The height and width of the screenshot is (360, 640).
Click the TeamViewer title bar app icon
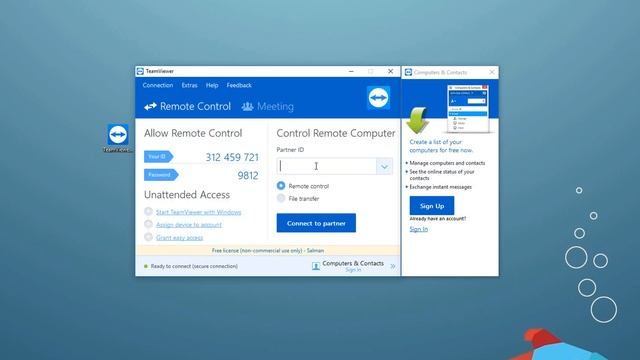[x=140, y=71]
